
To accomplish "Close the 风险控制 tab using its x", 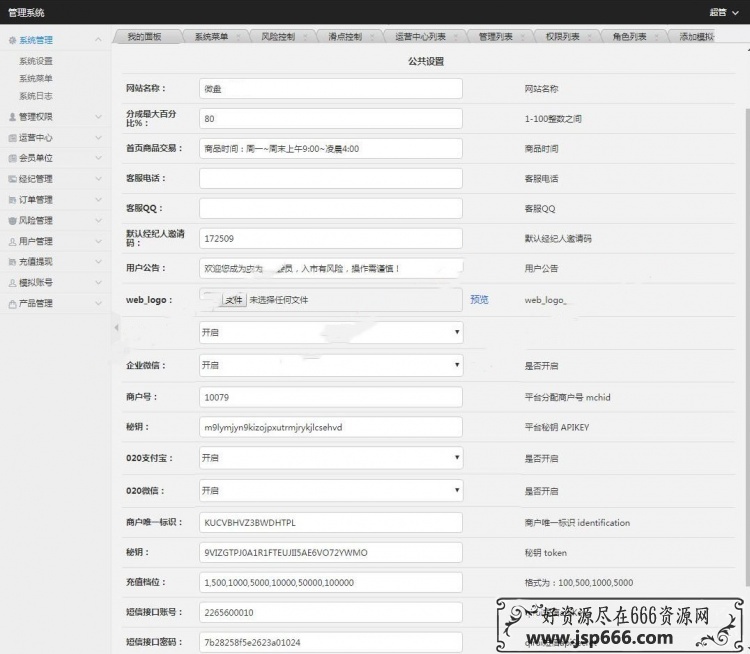I will (x=304, y=37).
